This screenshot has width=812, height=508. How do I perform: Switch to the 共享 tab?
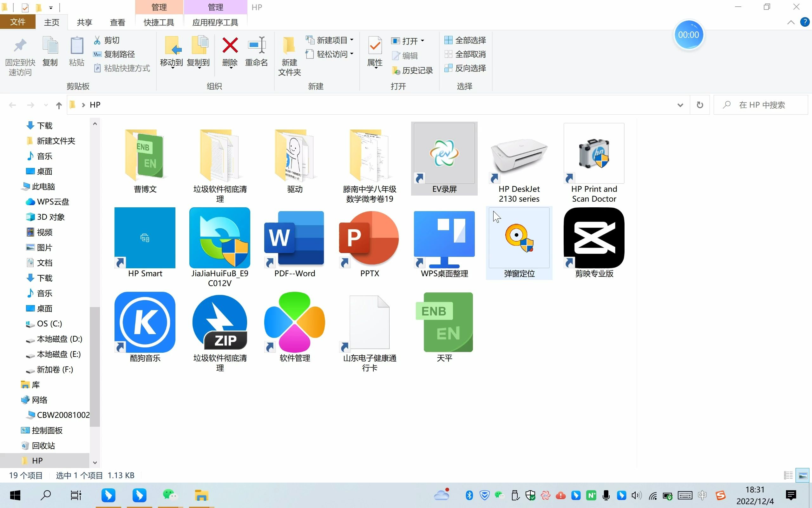pyautogui.click(x=85, y=23)
